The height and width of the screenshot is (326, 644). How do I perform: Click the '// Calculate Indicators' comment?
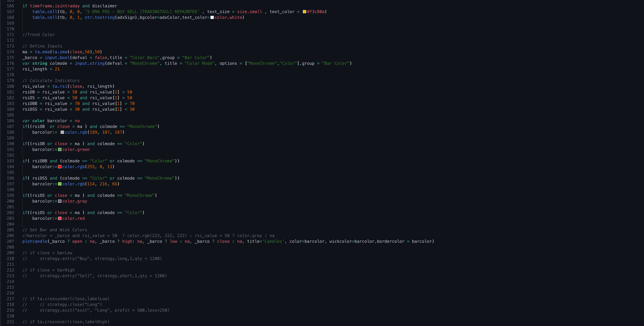click(51, 81)
